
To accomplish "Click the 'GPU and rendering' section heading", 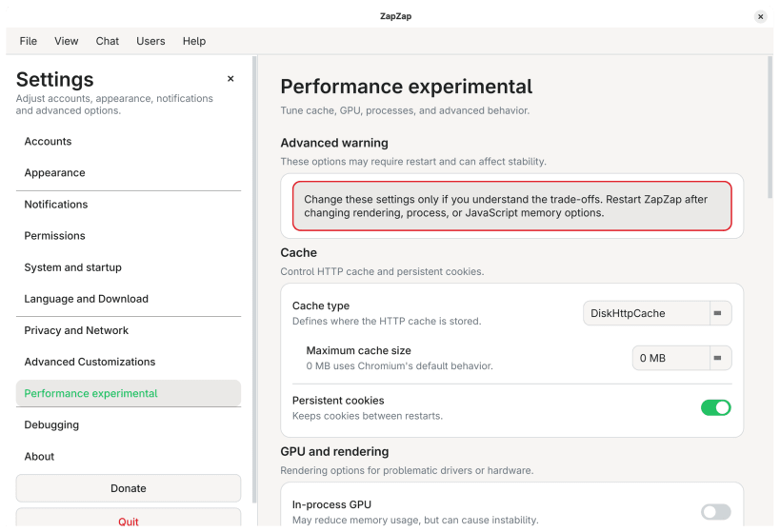I will click(334, 451).
